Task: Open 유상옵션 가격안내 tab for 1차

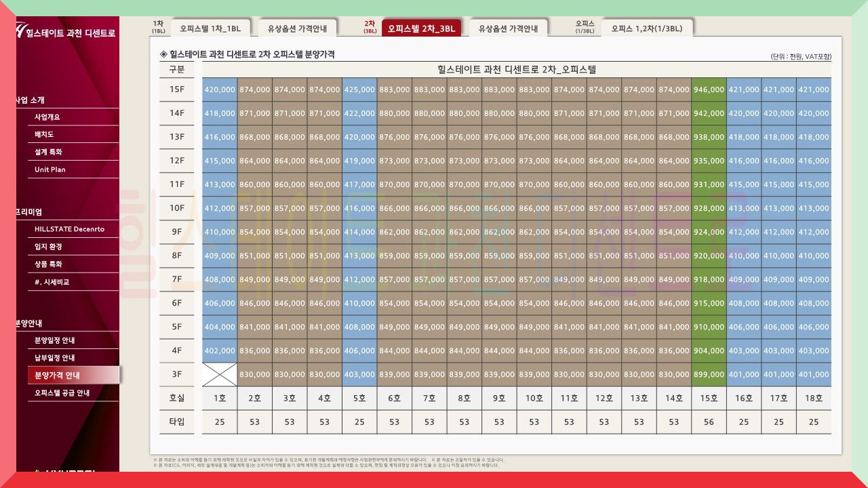Action: tap(297, 28)
